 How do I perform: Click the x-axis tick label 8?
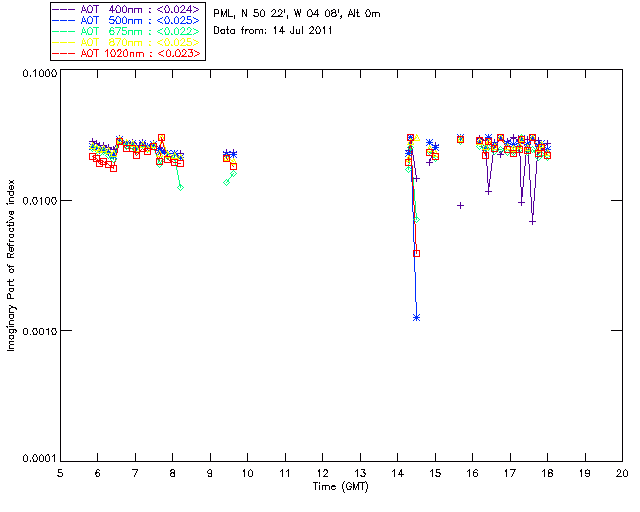pos(173,473)
